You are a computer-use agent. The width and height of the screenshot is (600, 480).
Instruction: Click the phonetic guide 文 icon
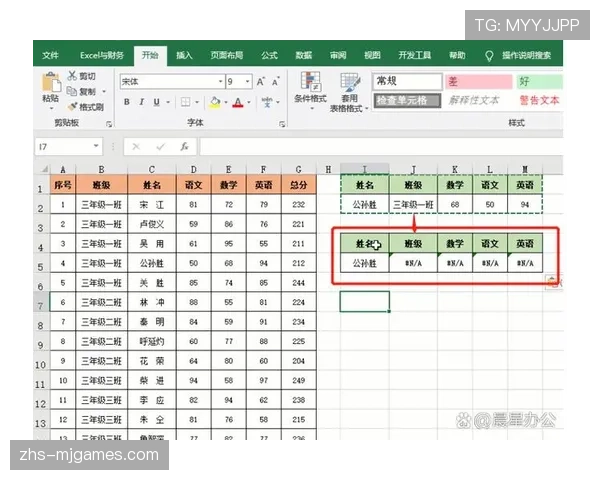267,102
